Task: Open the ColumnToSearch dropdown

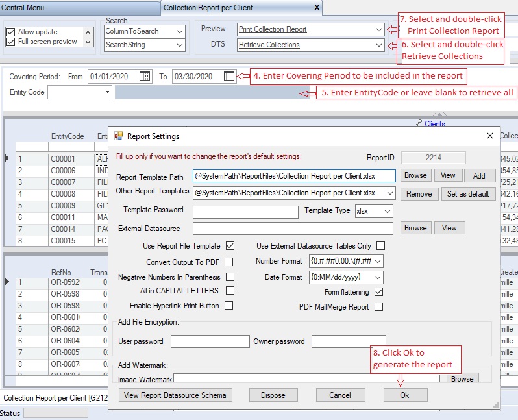Action: click(180, 31)
